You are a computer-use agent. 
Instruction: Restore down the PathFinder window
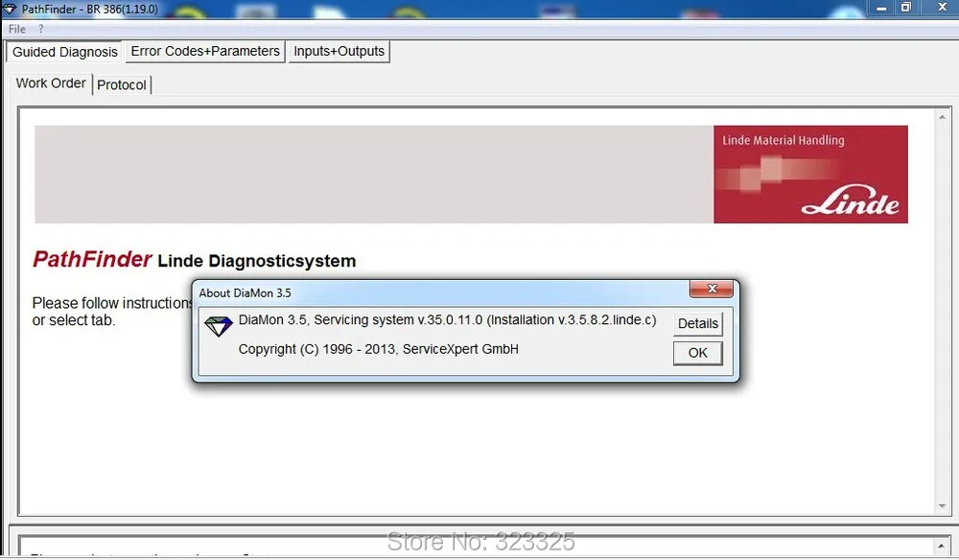906,8
